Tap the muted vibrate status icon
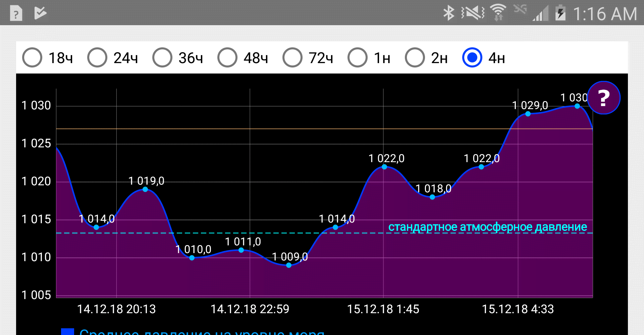The image size is (644, 335). [x=473, y=13]
